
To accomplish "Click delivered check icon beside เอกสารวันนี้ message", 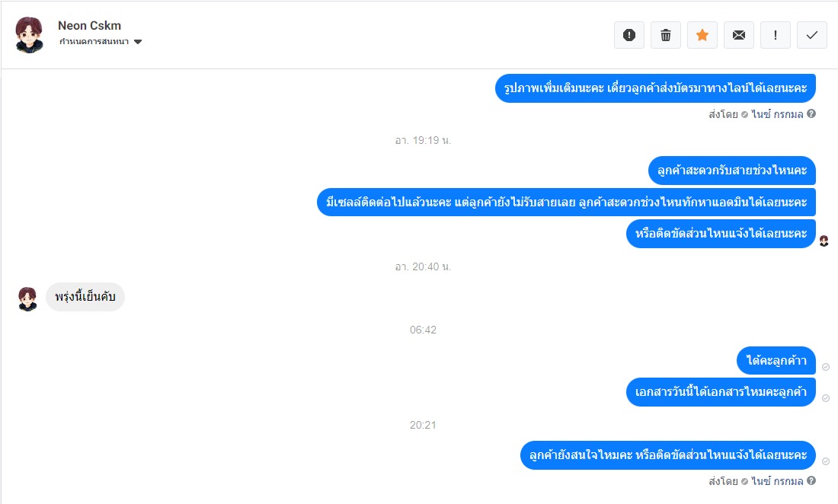I will point(826,398).
